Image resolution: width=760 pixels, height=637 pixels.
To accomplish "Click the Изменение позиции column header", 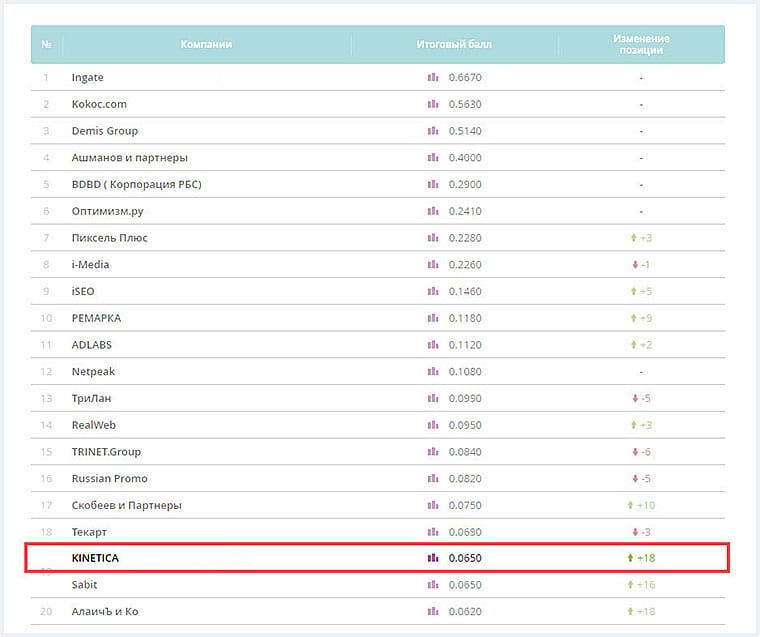I will 641,44.
